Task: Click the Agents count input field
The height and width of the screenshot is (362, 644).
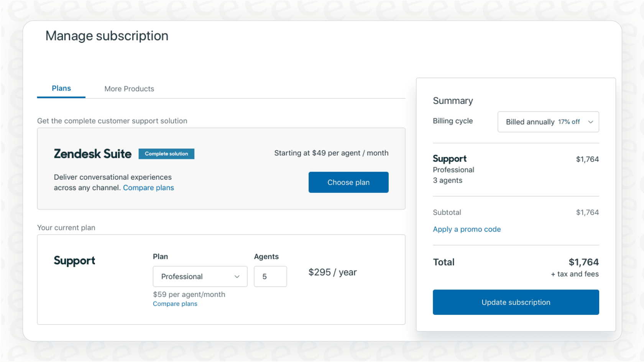Action: (270, 276)
